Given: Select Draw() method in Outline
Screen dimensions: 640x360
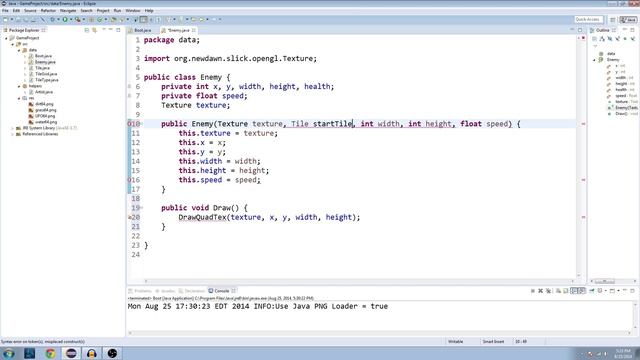Looking at the screenshot, I should click(x=622, y=114).
